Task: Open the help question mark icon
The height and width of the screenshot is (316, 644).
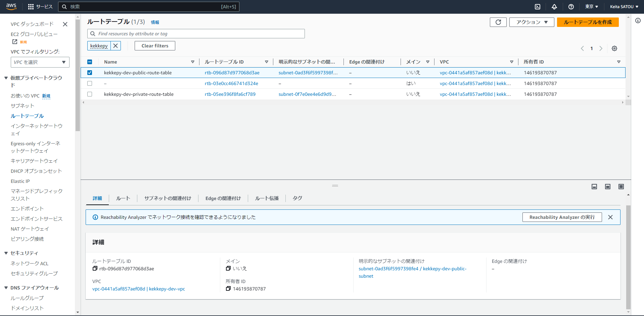Action: coord(571,7)
